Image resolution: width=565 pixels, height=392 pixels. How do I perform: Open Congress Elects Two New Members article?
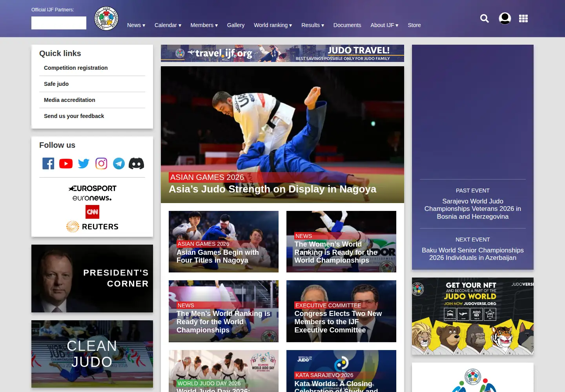(x=341, y=311)
